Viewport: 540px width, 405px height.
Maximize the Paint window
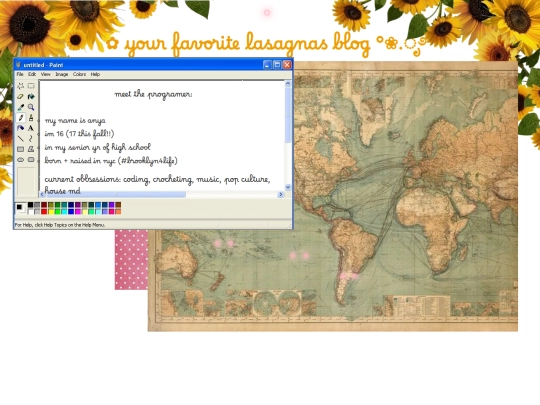pyautogui.click(x=277, y=65)
